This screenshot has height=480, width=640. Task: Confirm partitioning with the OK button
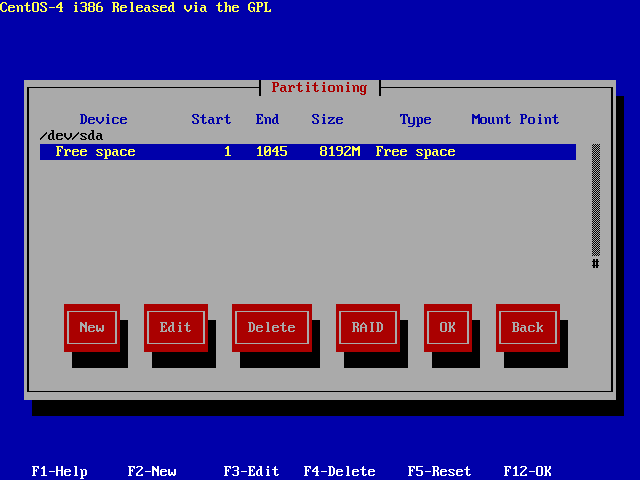[x=448, y=327]
